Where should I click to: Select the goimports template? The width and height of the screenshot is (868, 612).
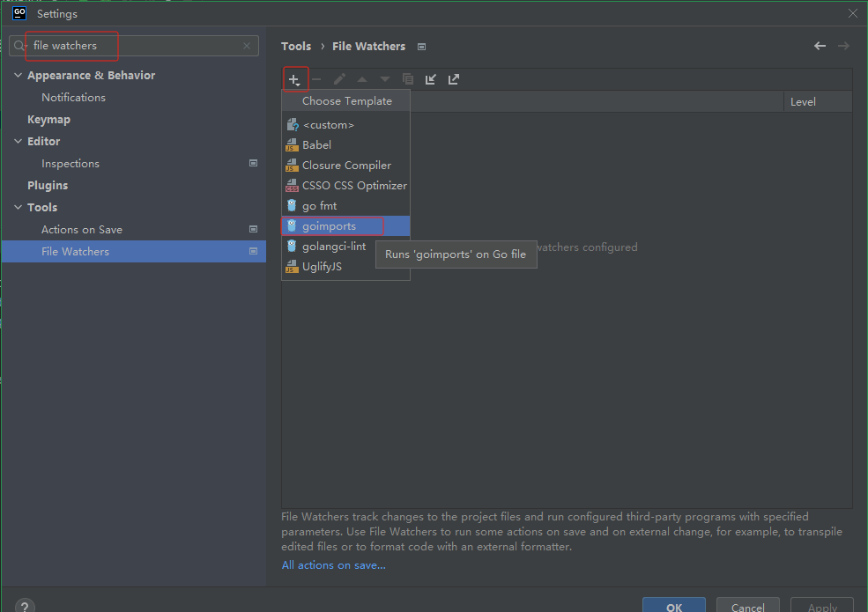(x=329, y=226)
